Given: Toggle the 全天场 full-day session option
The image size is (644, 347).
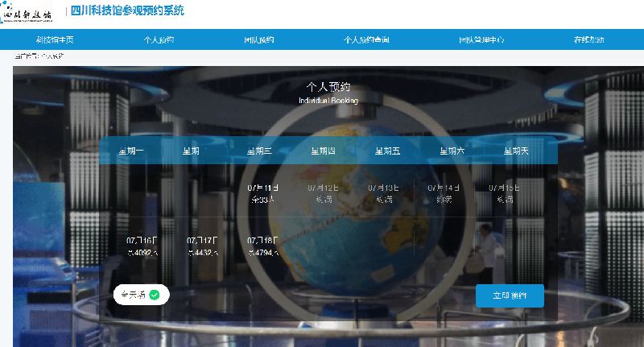Looking at the screenshot, I should [141, 295].
